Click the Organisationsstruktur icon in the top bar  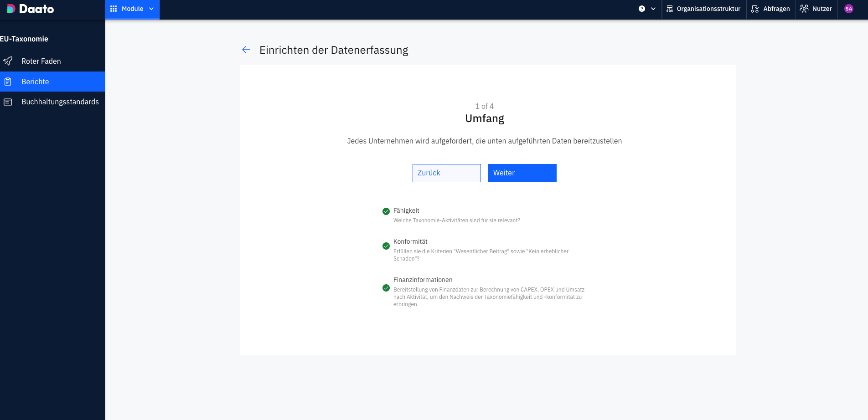click(x=670, y=9)
